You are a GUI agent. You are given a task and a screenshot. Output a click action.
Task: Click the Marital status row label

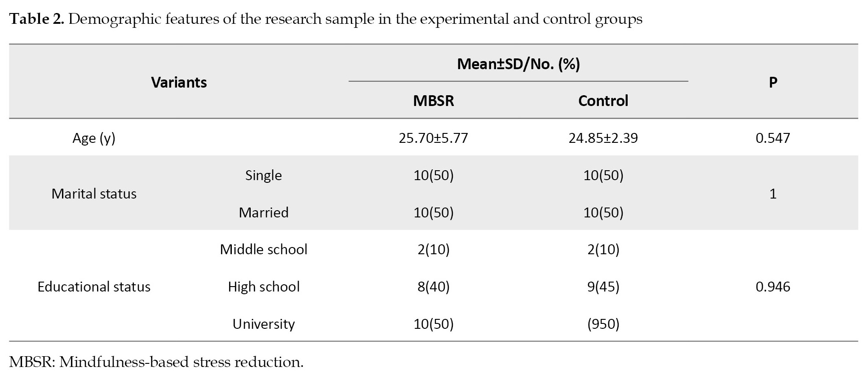[x=94, y=194]
